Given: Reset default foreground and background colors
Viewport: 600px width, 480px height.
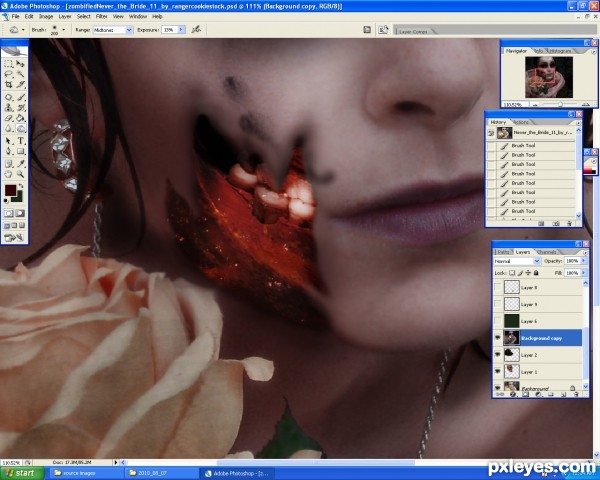Looking at the screenshot, I should [6, 200].
